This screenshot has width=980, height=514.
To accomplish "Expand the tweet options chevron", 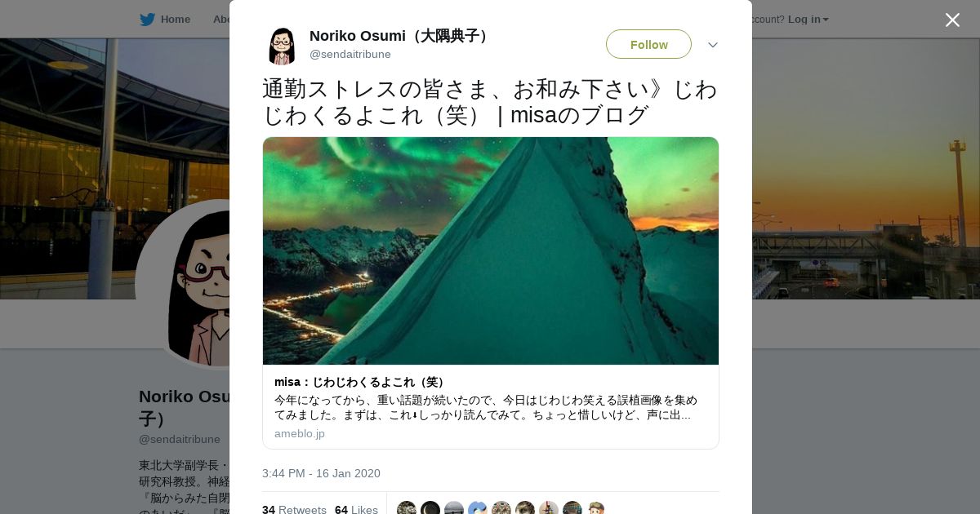I will click(x=712, y=45).
